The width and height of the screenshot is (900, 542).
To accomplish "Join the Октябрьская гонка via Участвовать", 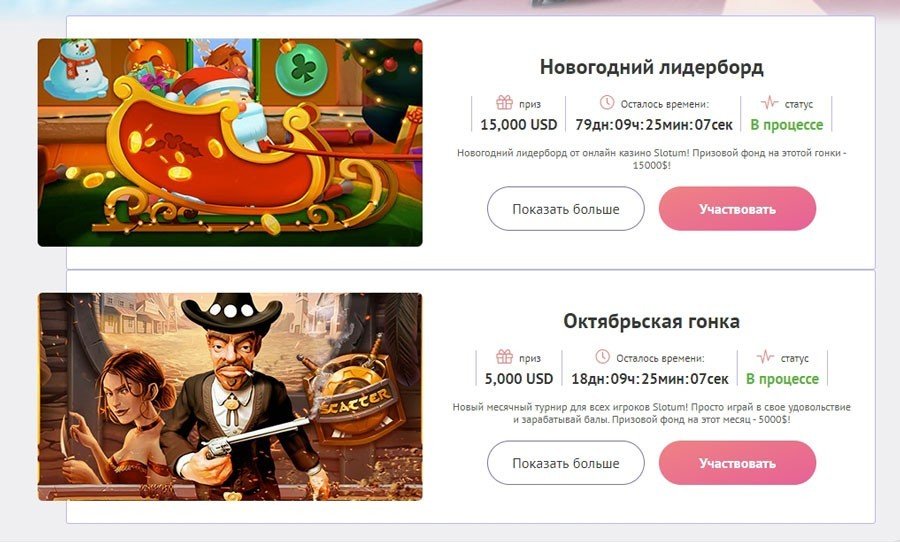I will (737, 463).
